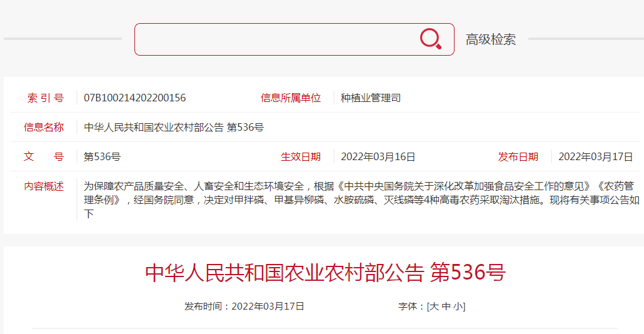644x334 pixels.
Task: Focus the search input field
Action: point(275,39)
